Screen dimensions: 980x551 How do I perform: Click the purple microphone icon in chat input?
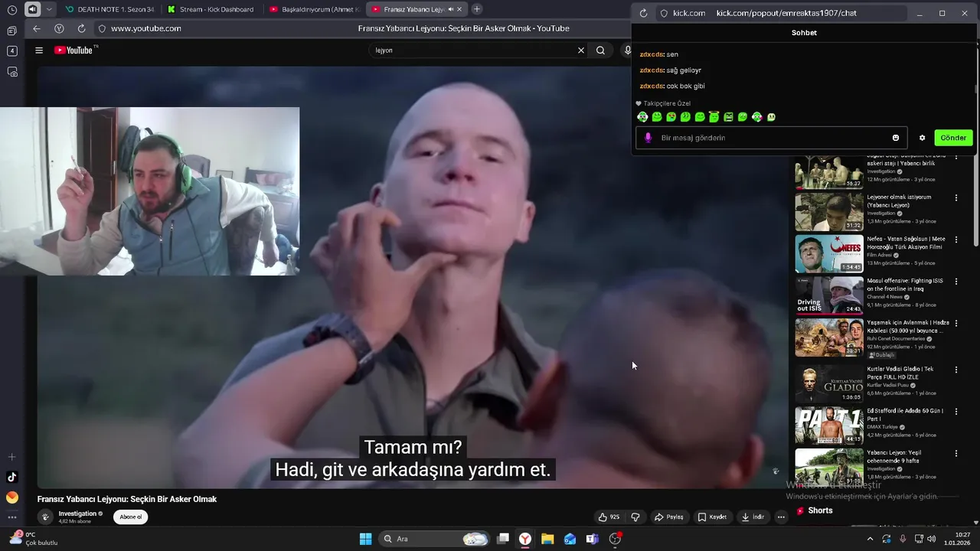click(648, 138)
